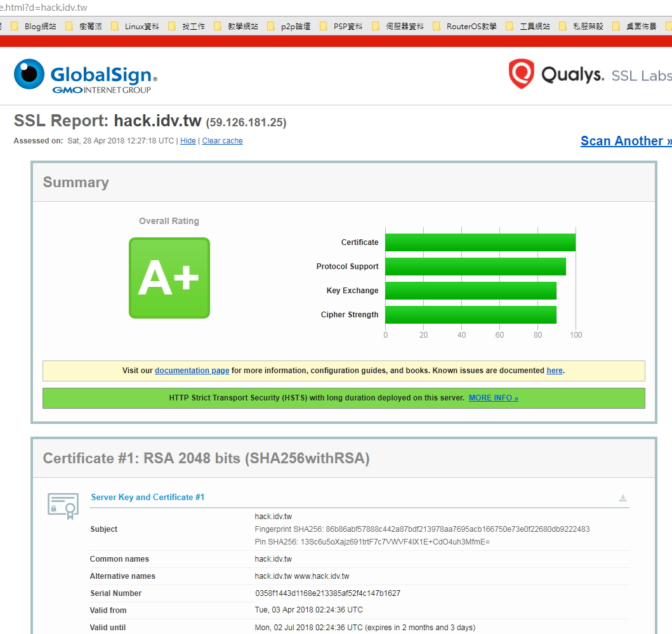Click the Serial Number row label
This screenshot has width=672, height=634.
pos(115,593)
